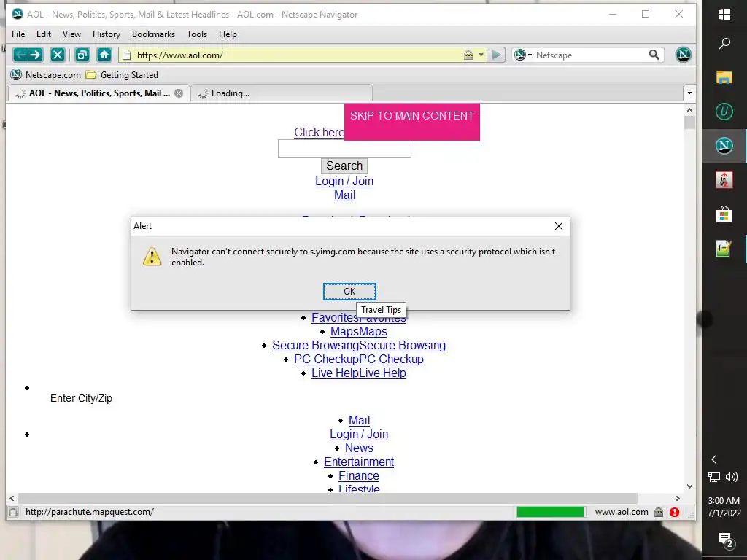Click the Netscape icon in the taskbar
Image resolution: width=747 pixels, height=560 pixels.
click(x=724, y=146)
